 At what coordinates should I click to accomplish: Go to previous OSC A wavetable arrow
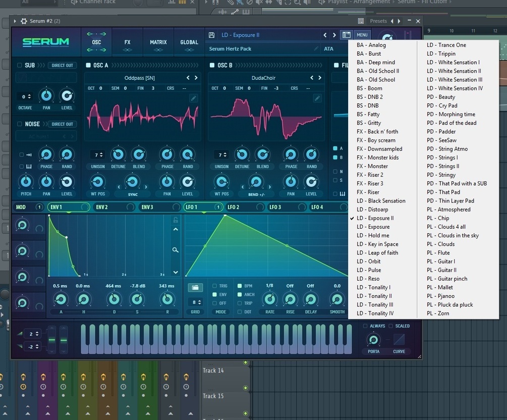point(188,78)
